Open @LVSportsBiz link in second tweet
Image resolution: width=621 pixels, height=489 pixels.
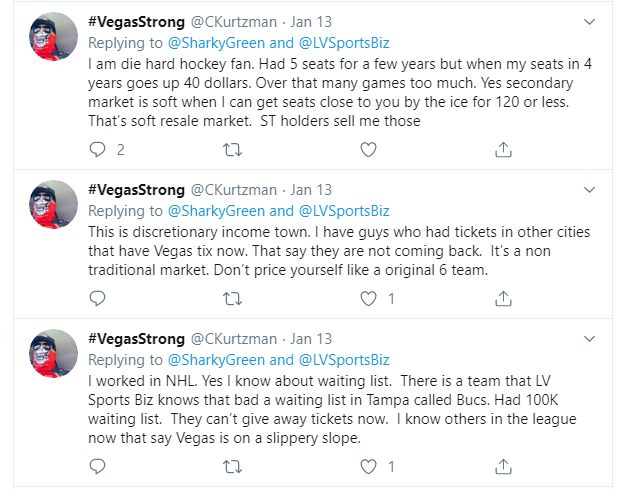344,211
